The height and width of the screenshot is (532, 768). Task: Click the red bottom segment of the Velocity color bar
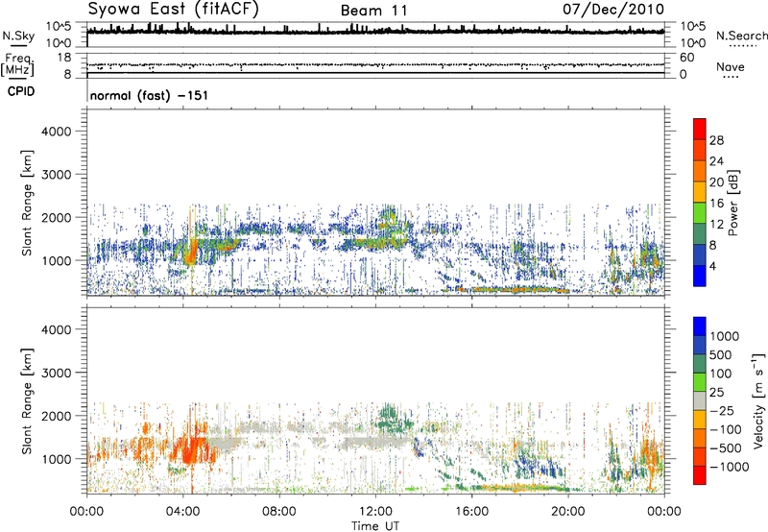point(700,475)
